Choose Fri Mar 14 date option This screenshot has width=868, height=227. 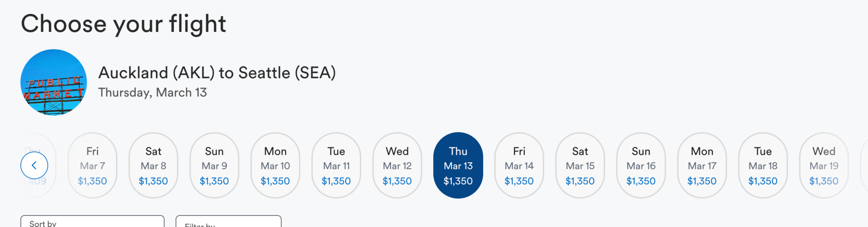(519, 165)
